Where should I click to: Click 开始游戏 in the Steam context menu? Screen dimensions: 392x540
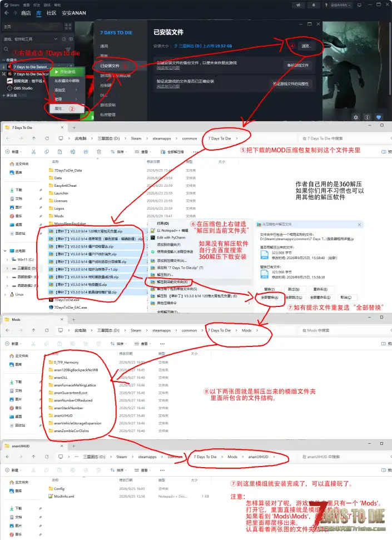[x=68, y=72]
